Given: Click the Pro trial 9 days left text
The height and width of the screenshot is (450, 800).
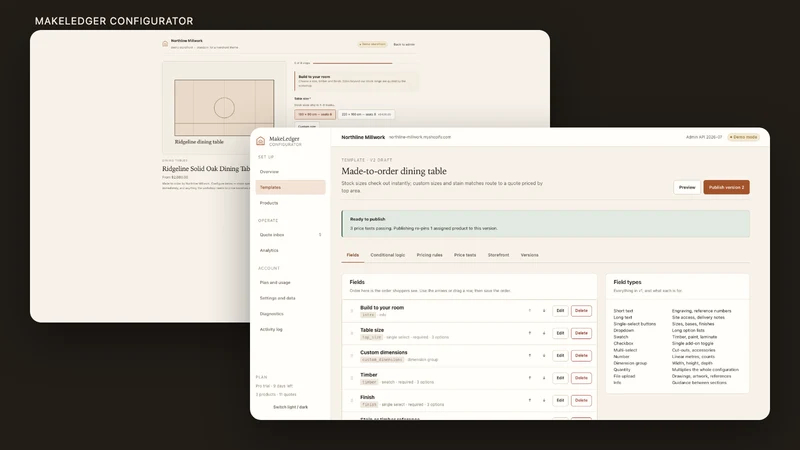Looking at the screenshot, I should pos(274,386).
